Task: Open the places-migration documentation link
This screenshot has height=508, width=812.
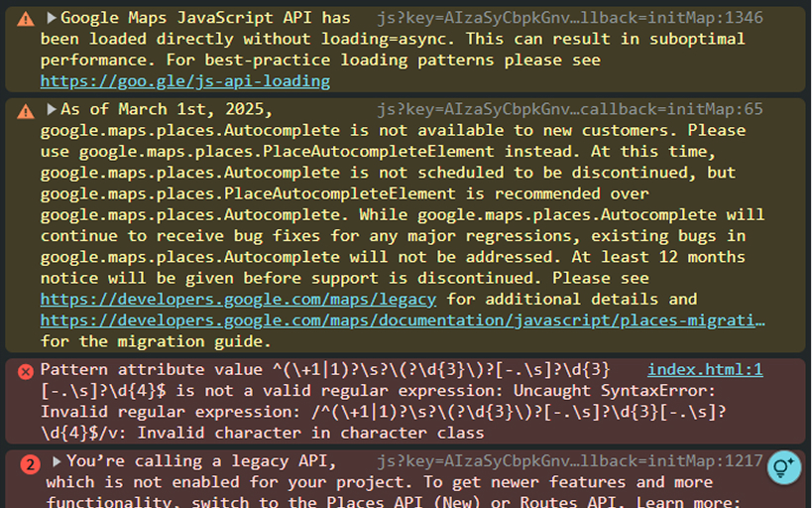Action: (403, 319)
